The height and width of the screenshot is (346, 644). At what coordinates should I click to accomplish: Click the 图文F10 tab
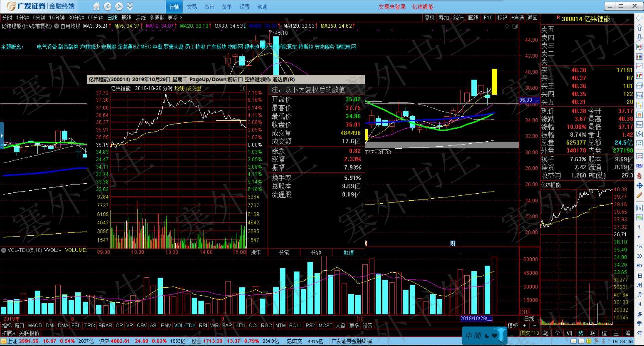(530, 333)
